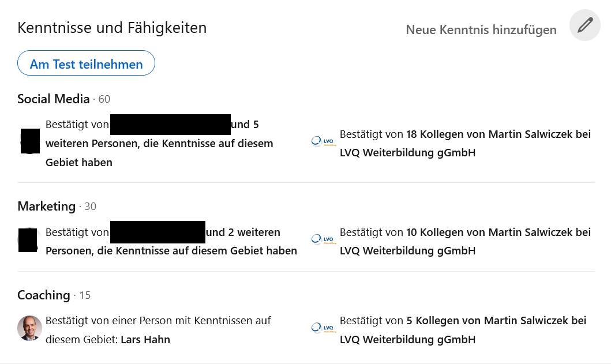The height and width of the screenshot is (364, 611).
Task: Click the pencil edit skills icon
Action: click(x=585, y=25)
